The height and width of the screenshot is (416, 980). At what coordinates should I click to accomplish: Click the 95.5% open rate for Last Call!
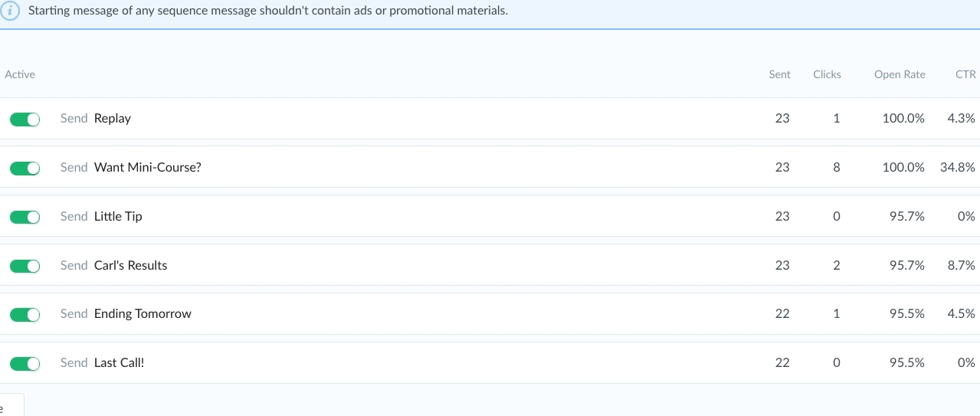(907, 362)
